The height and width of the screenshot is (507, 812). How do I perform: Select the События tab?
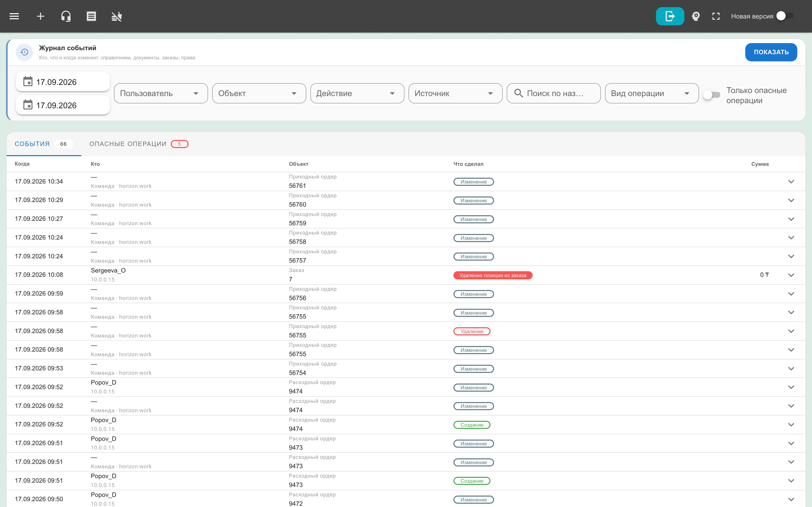pos(44,144)
